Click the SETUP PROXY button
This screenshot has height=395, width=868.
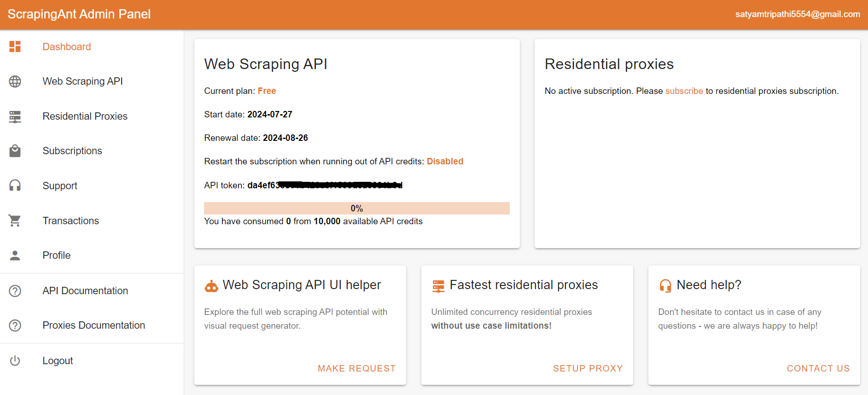(x=588, y=368)
